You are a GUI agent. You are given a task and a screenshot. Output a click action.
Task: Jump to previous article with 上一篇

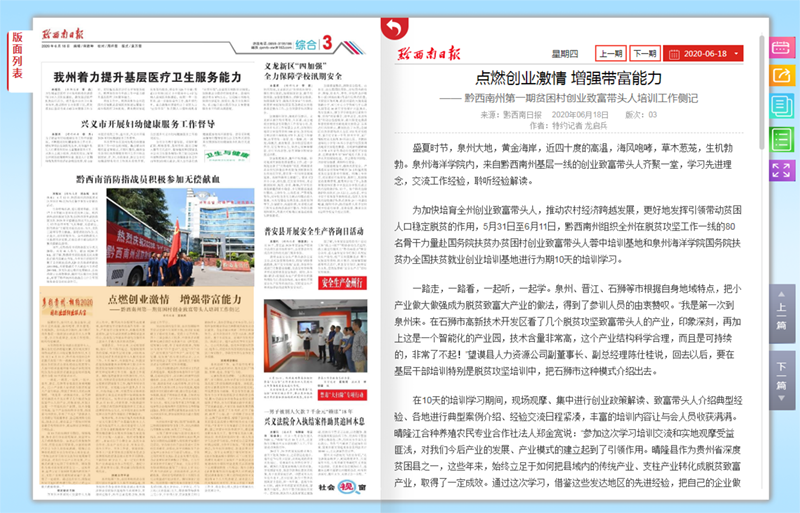click(782, 310)
